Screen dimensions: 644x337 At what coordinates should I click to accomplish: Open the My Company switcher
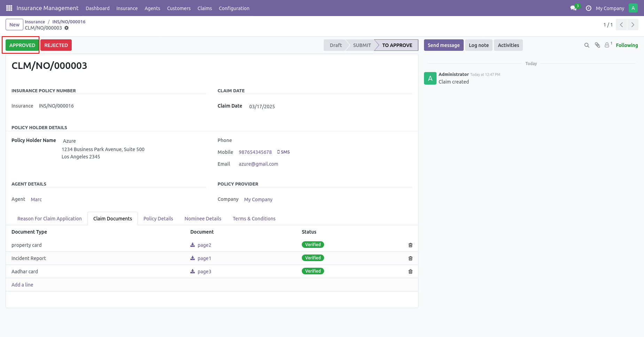pyautogui.click(x=610, y=8)
